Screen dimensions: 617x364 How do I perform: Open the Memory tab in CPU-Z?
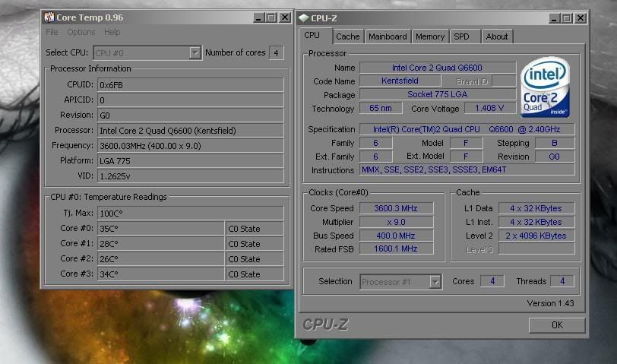429,36
